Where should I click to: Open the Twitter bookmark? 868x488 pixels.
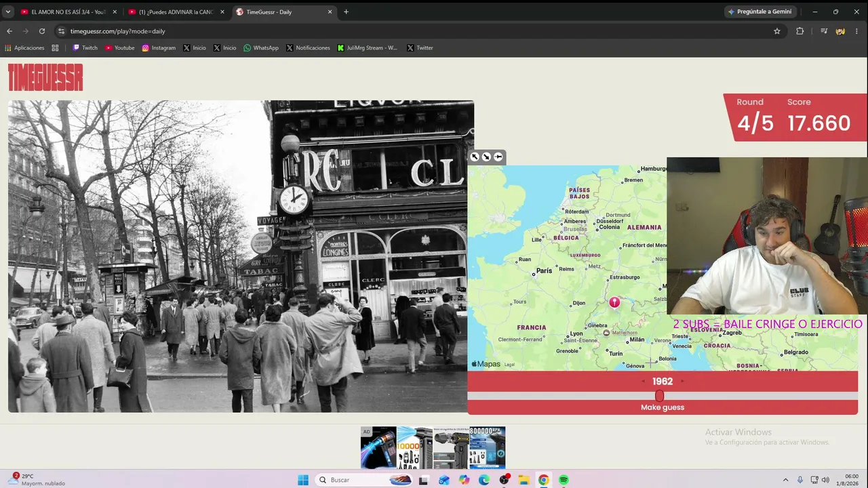tap(420, 48)
